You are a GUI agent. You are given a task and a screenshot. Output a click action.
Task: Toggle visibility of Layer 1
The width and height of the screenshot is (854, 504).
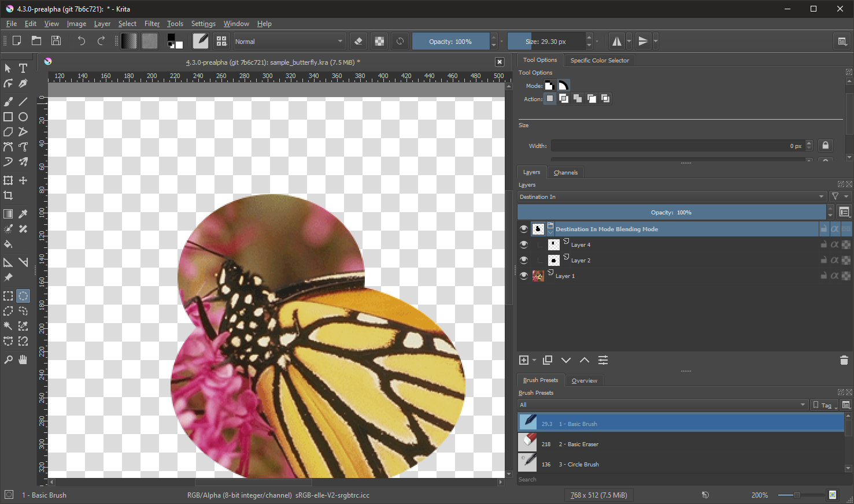524,276
